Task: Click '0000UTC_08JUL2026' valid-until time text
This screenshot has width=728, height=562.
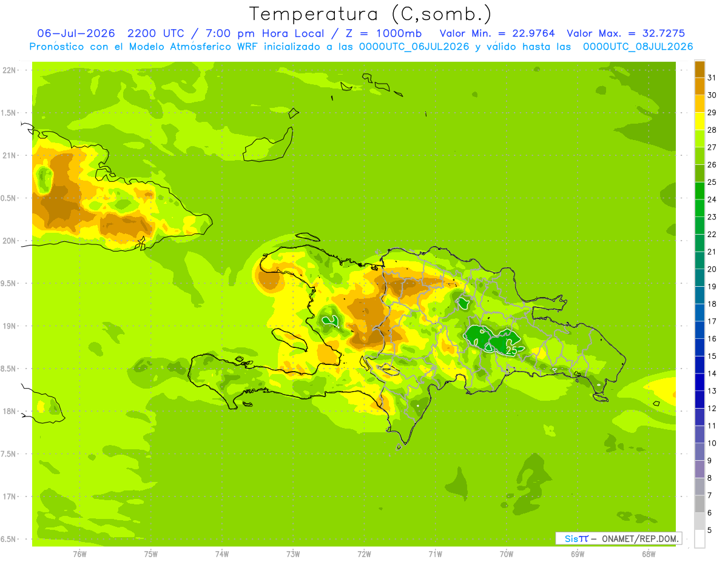Action: pyautogui.click(x=638, y=47)
